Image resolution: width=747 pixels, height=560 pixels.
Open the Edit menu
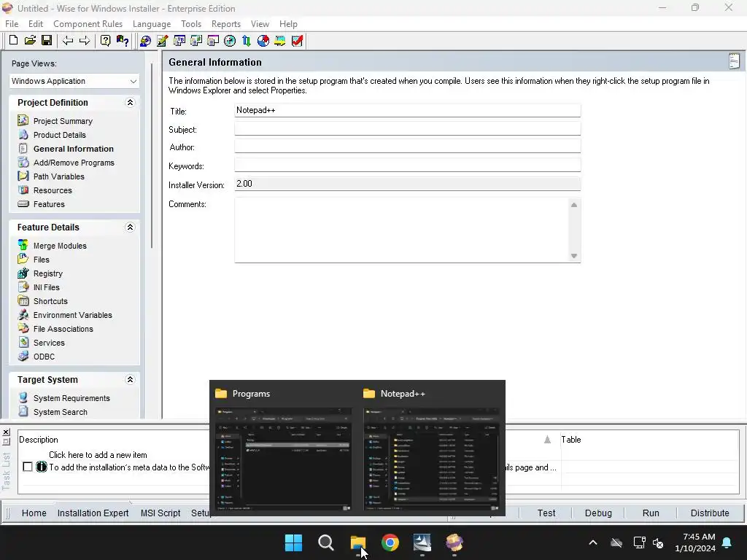point(36,24)
